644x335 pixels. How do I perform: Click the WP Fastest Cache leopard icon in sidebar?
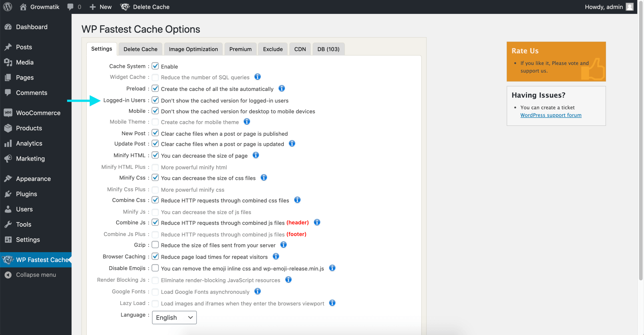click(x=8, y=260)
